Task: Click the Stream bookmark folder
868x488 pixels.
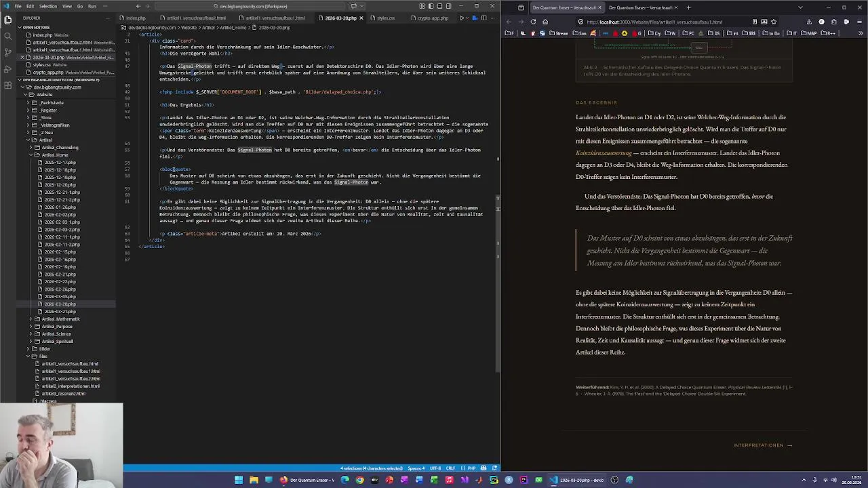Action: click(558, 33)
